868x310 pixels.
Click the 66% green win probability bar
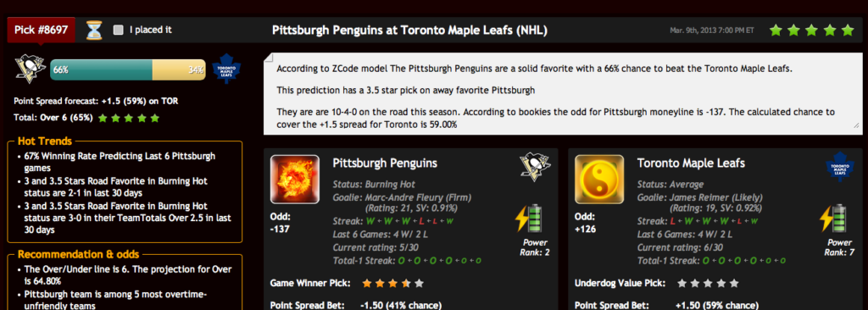pos(102,69)
